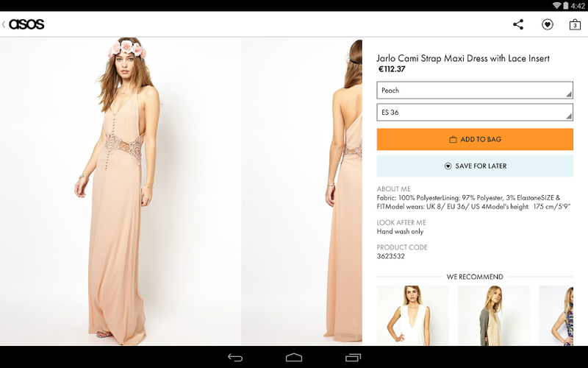This screenshot has height=368, width=588.
Task: Tap the 4:42 clock in status bar
Action: (578, 6)
